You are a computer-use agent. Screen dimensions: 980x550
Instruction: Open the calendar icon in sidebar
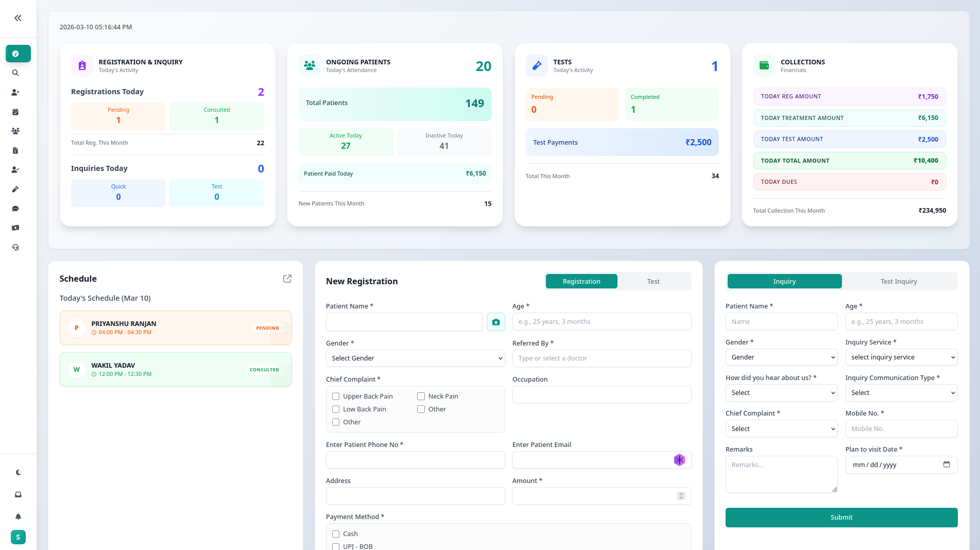15,112
